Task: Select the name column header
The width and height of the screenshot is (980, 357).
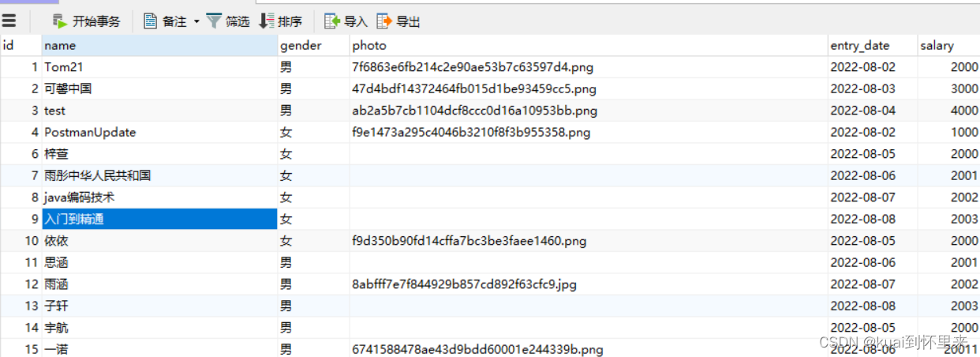Action: coord(160,45)
